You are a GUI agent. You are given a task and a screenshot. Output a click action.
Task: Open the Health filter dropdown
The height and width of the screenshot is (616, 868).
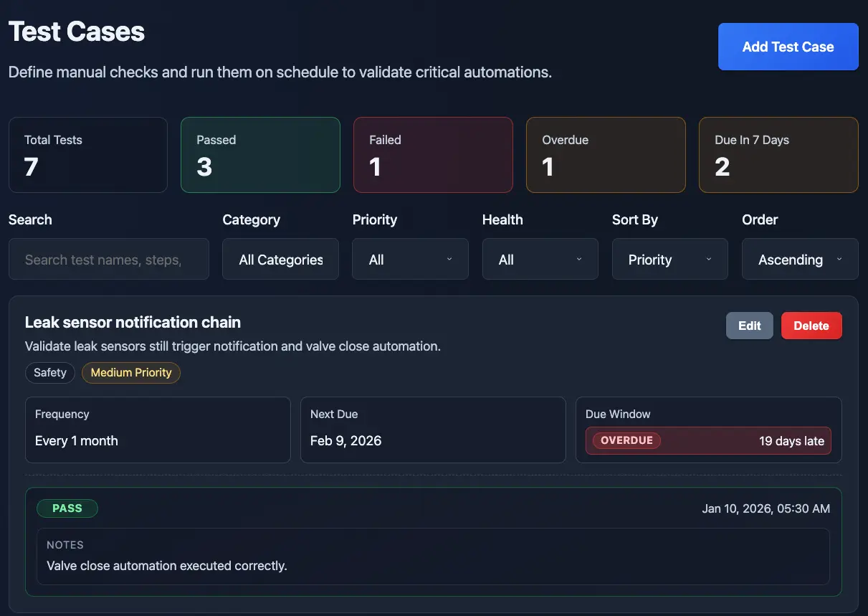[540, 260]
